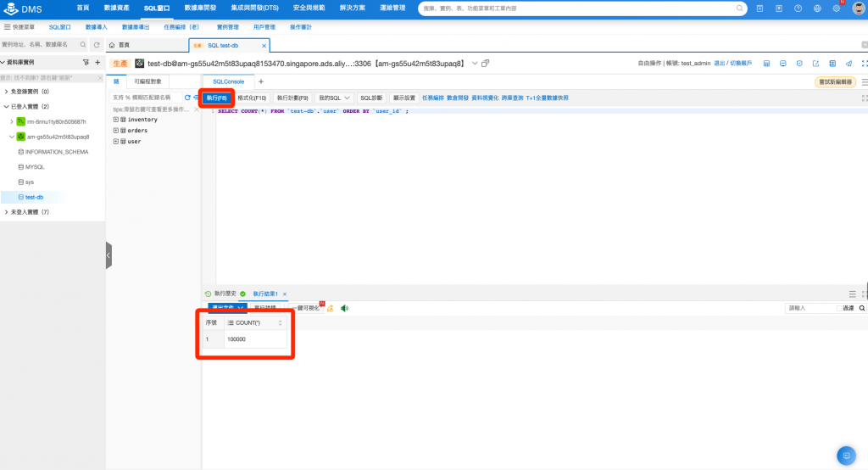Click the 請輸入 results filter input
The image size is (868, 470).
point(810,308)
